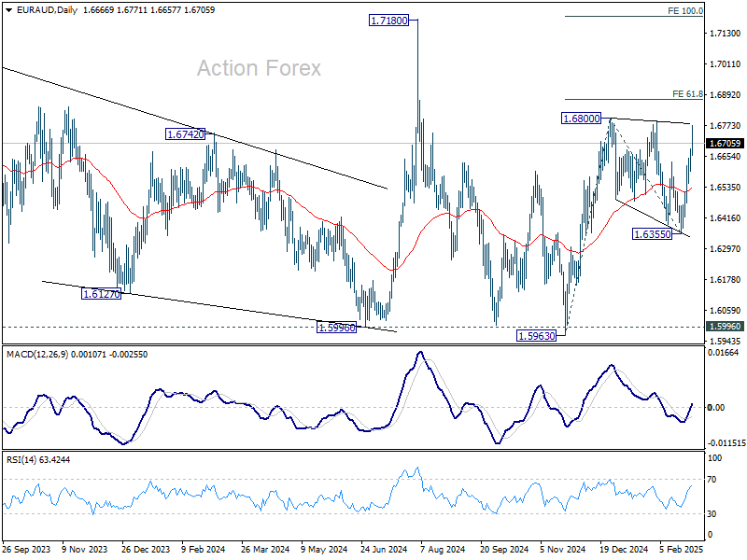Select the 1.63550 price label
The width and height of the screenshot is (747, 560).
[x=652, y=234]
